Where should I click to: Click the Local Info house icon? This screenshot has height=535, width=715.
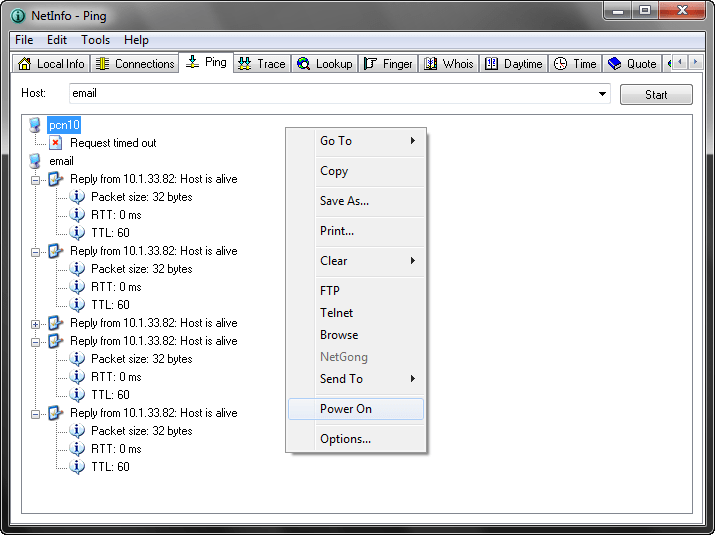click(24, 63)
